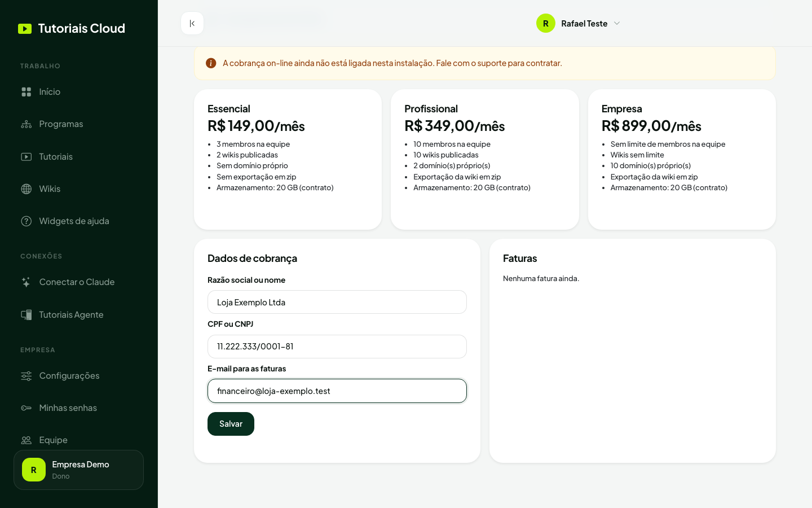Click the E-mail para as faturas field
Viewport: 812px width, 508px height.
pos(337,391)
